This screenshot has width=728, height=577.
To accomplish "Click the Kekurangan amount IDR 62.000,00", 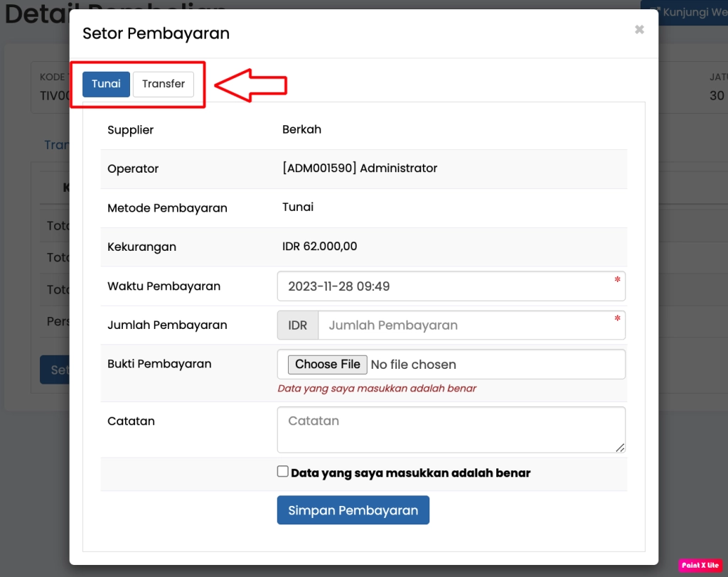I will (319, 247).
